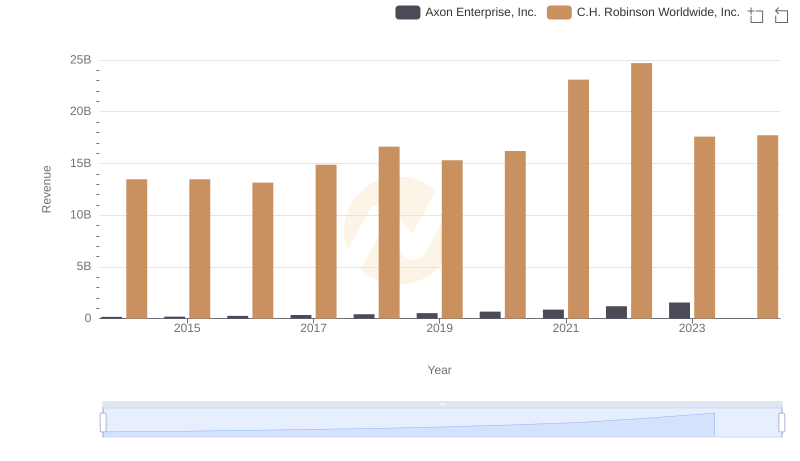Toggle the C.H. Robinson Worldwide, Inc. legend swatch
The height and width of the screenshot is (461, 800).
pyautogui.click(x=559, y=12)
